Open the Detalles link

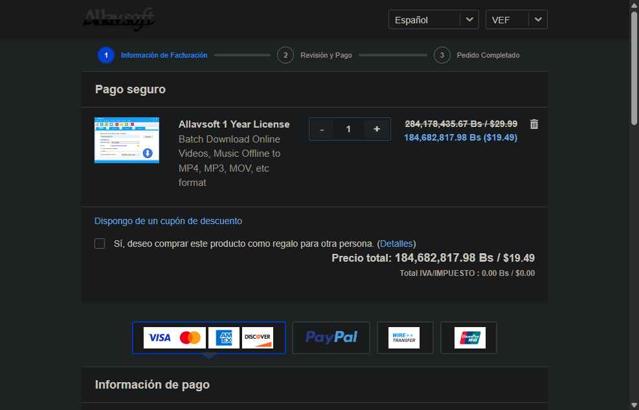point(396,244)
